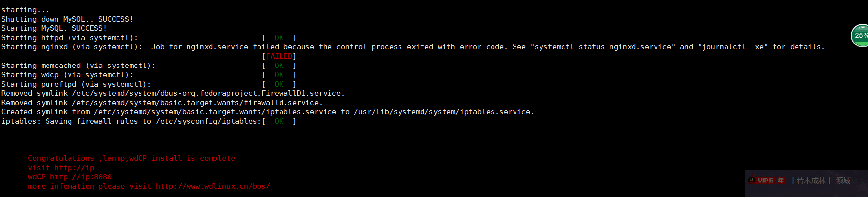The width and height of the screenshot is (868, 197).
Task: Click the "starting..." line at top
Action: (25, 10)
